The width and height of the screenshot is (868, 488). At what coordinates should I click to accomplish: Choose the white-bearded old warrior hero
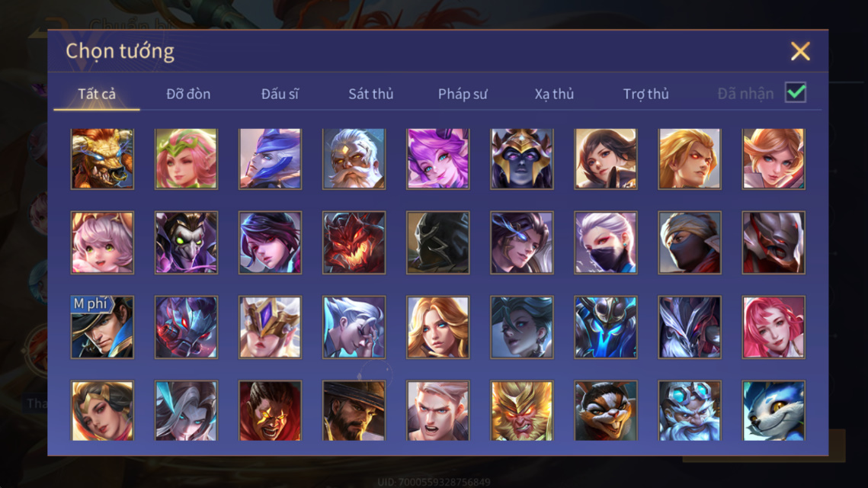pyautogui.click(x=354, y=159)
